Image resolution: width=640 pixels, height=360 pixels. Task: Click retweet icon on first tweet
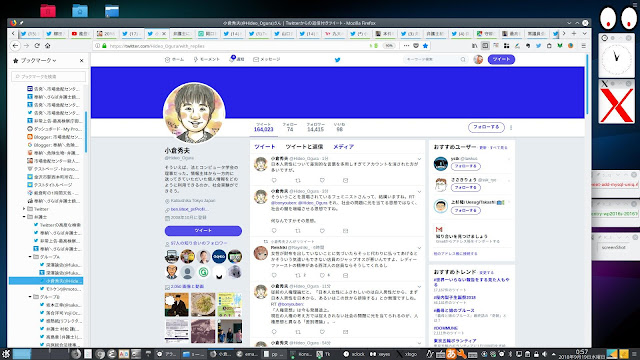pyautogui.click(x=298, y=180)
